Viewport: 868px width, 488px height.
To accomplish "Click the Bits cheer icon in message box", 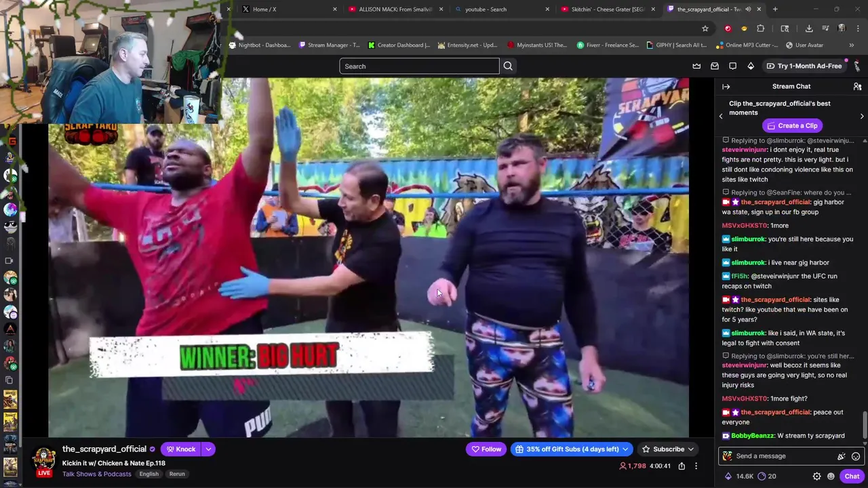I will pos(842,456).
